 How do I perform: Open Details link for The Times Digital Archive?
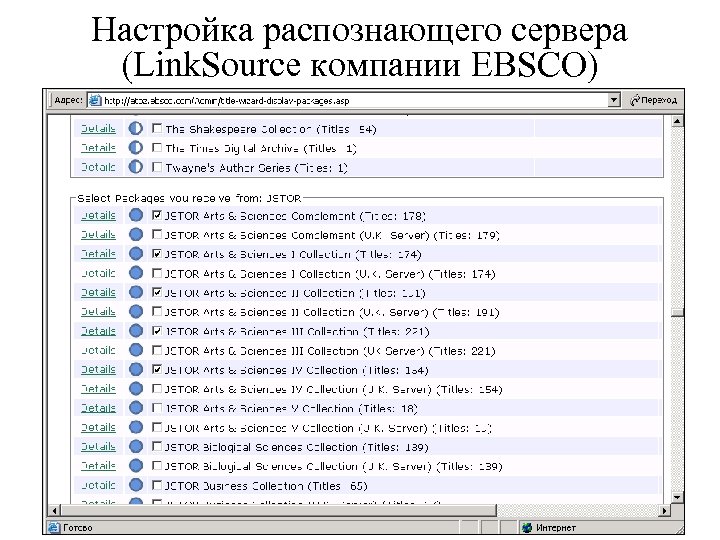(x=98, y=148)
